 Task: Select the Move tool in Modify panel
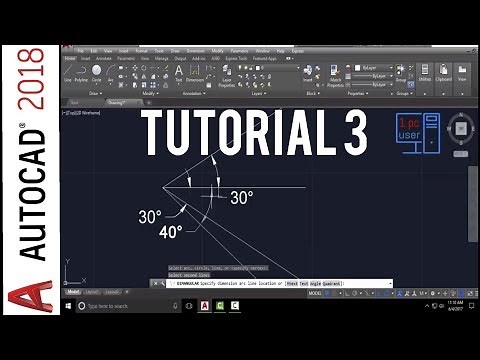135,68
